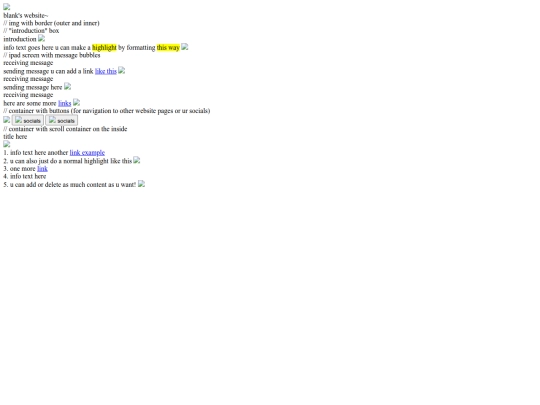Click the '// "introduction" box' comment line
The image size is (540, 405).
(31, 31)
